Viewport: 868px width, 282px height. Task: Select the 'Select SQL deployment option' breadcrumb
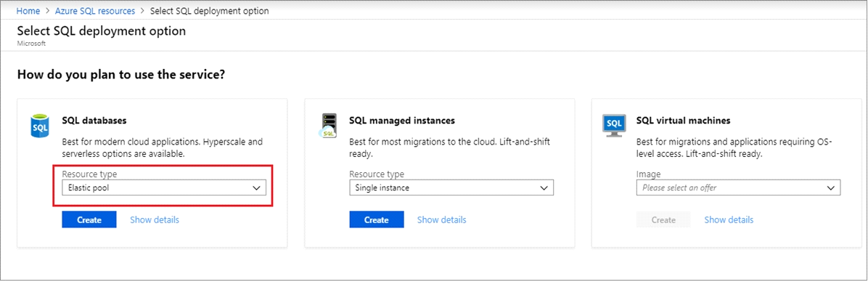[x=210, y=11]
